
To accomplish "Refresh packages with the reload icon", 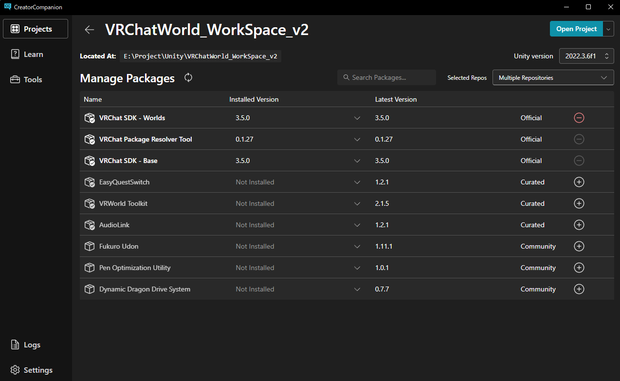I will click(188, 77).
